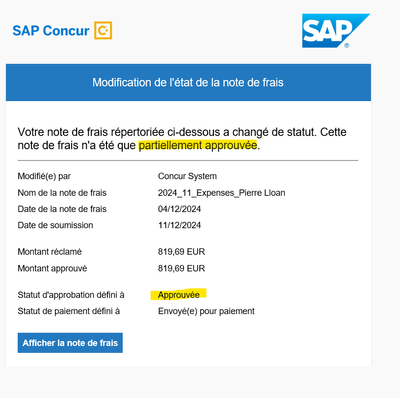This screenshot has height=398, width=400.
Task: Click the submission date 11/12/2024
Action: point(179,225)
